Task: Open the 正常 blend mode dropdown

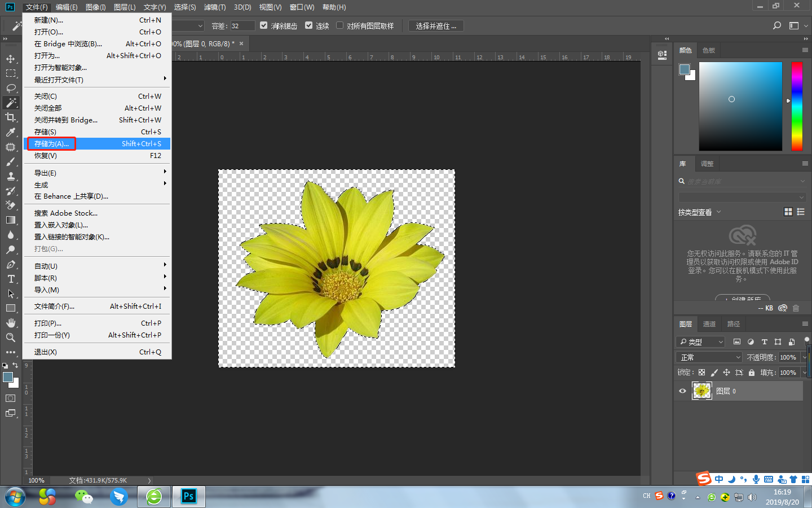Action: coord(708,357)
